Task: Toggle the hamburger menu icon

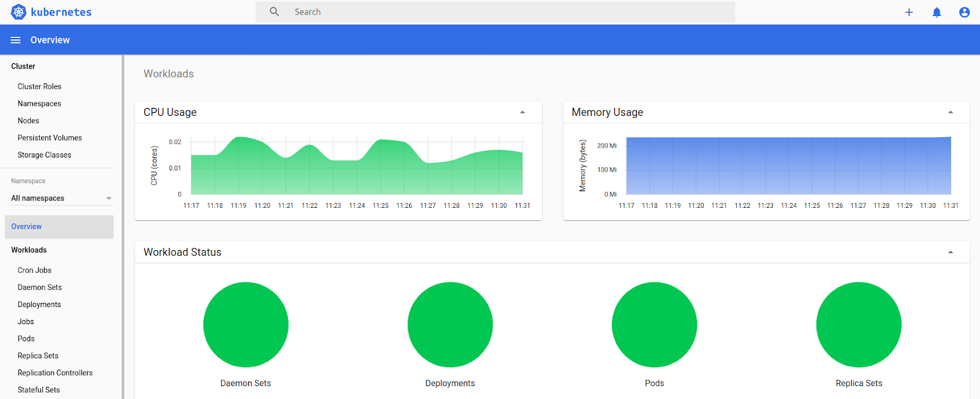Action: pyautogui.click(x=16, y=40)
